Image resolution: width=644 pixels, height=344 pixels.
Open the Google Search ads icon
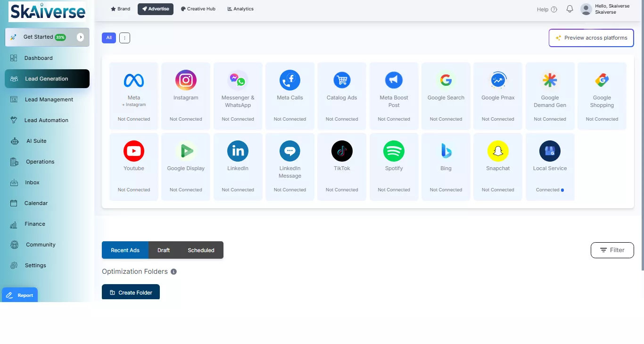[446, 81]
